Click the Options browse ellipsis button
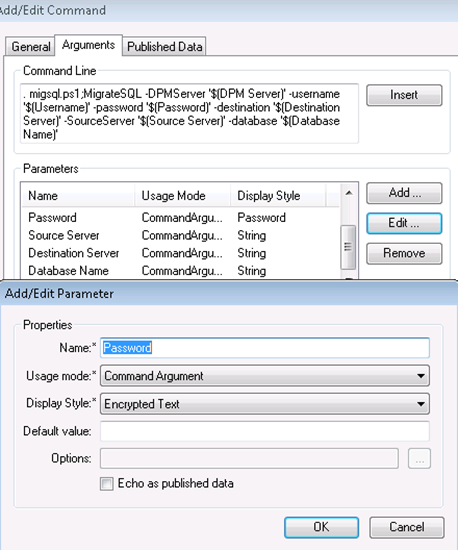Screen dimensions: 458x550 tap(419, 458)
